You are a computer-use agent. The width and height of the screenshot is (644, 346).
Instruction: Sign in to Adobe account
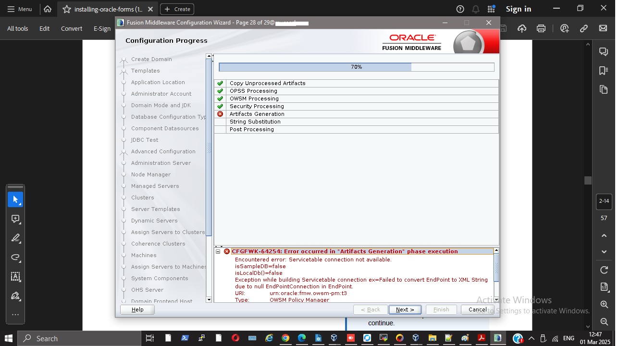coord(519,9)
